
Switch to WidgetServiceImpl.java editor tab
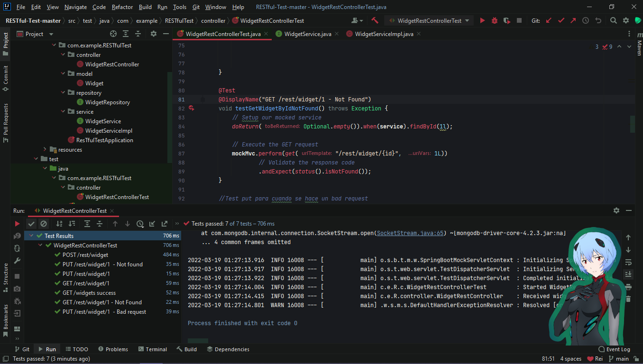click(384, 34)
